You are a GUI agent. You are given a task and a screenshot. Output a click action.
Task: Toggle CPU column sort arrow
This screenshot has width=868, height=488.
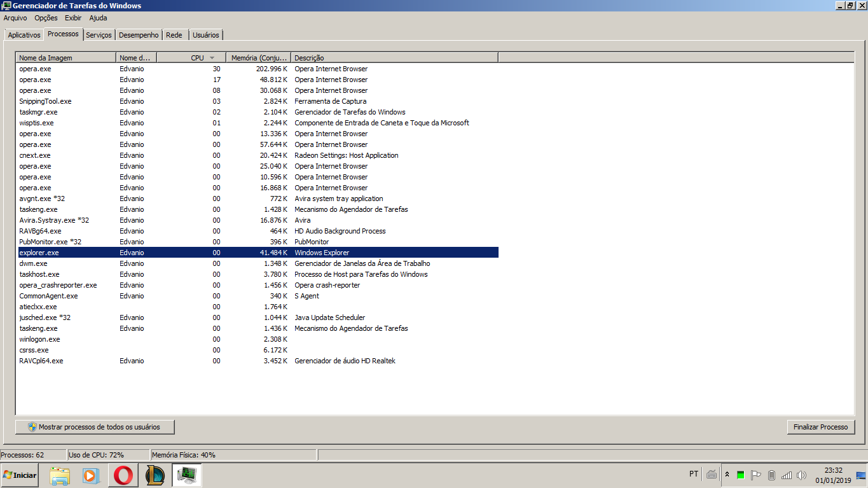click(212, 58)
